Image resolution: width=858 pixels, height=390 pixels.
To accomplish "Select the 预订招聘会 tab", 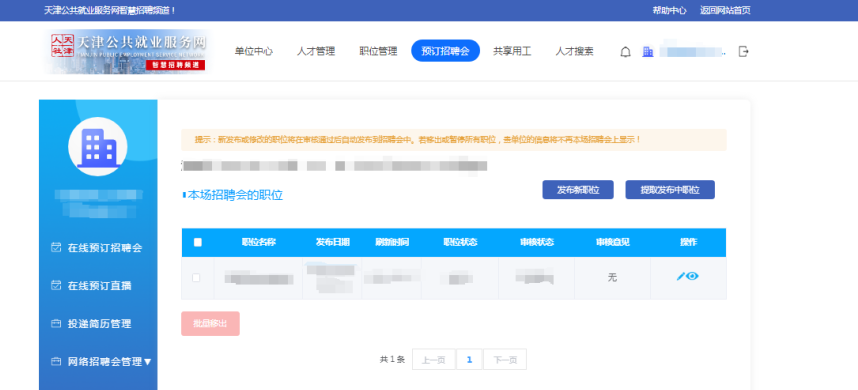I will pos(445,51).
